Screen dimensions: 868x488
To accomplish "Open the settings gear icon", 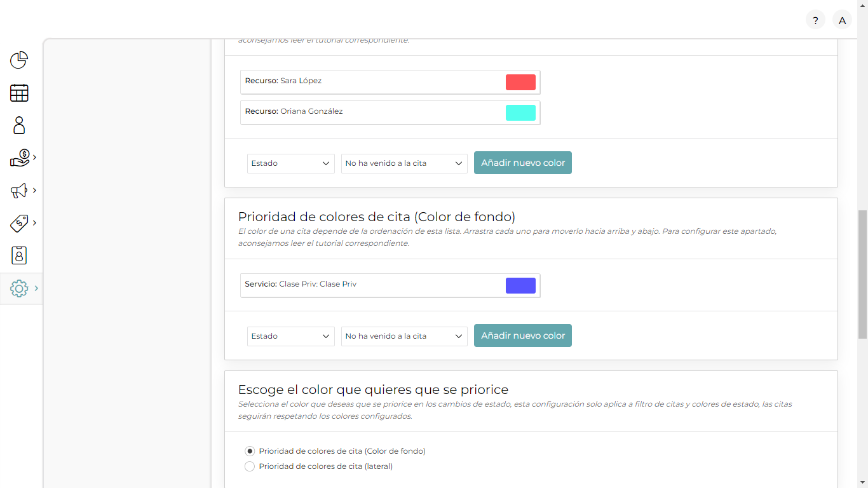I will [19, 288].
